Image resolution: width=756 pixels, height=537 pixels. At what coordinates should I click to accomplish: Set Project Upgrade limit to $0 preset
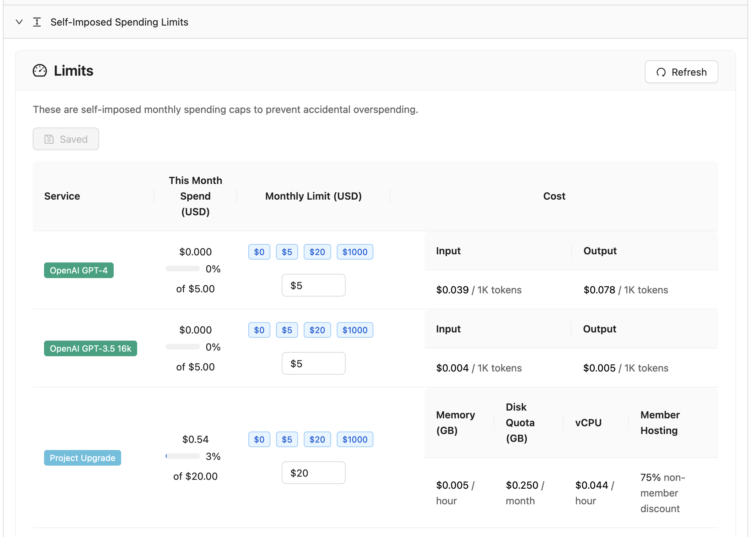[259, 440]
